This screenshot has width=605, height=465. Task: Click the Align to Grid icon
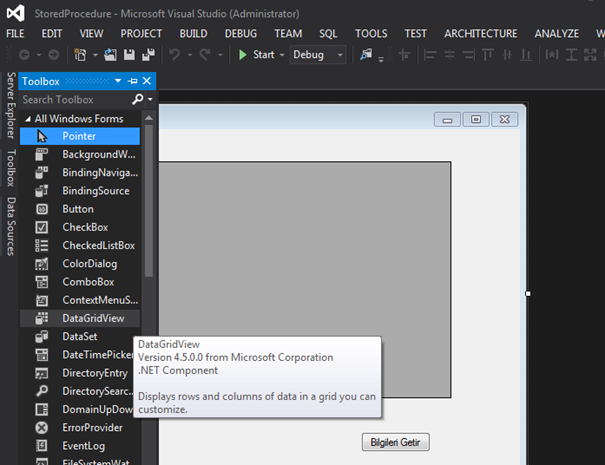coord(404,55)
